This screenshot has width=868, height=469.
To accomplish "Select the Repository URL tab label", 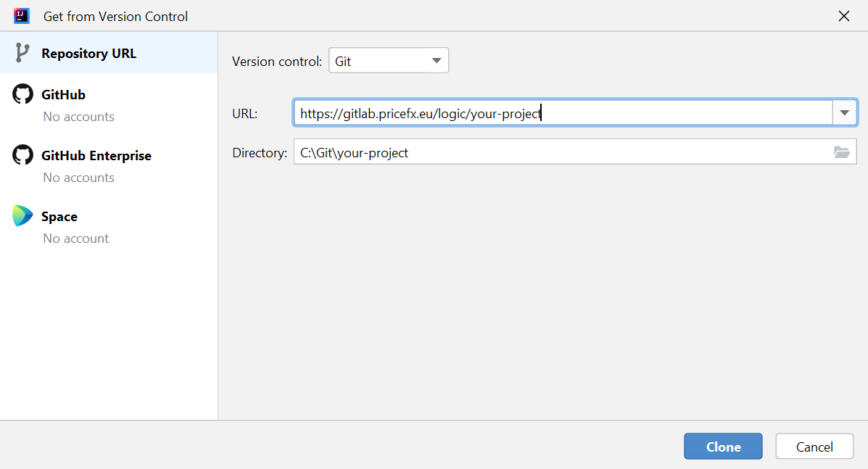I will pos(88,54).
